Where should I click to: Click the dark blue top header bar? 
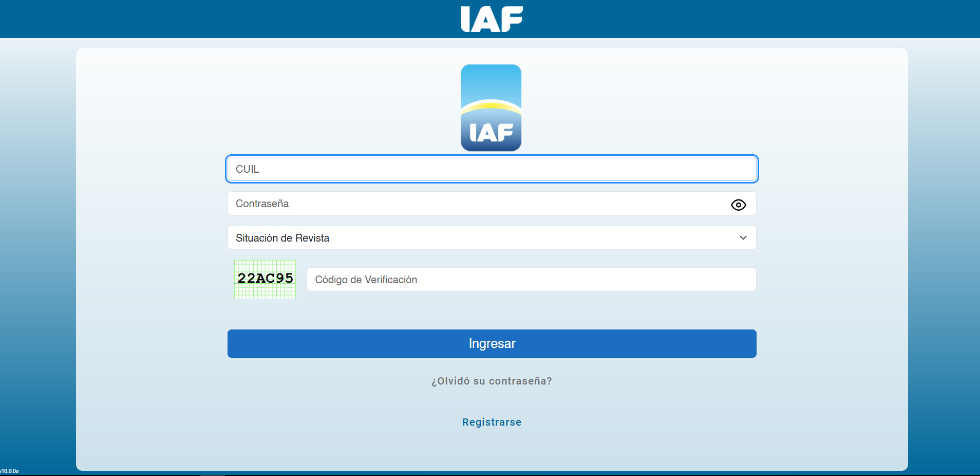(205, 19)
